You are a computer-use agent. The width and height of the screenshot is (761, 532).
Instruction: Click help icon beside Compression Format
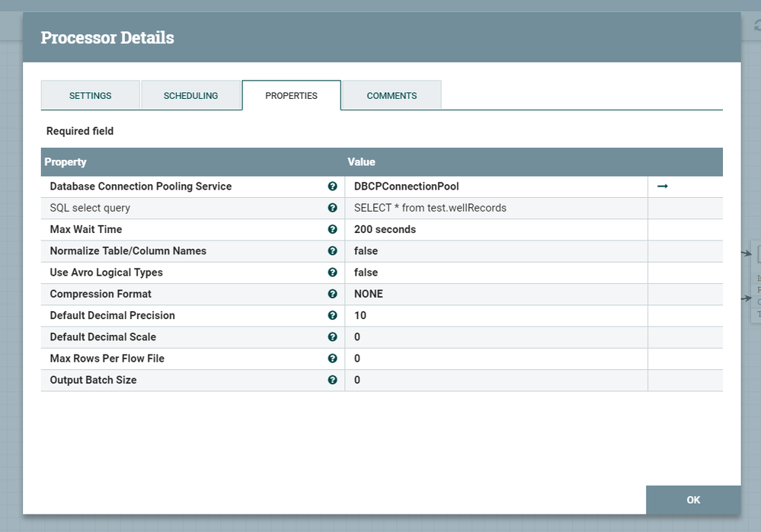click(332, 294)
